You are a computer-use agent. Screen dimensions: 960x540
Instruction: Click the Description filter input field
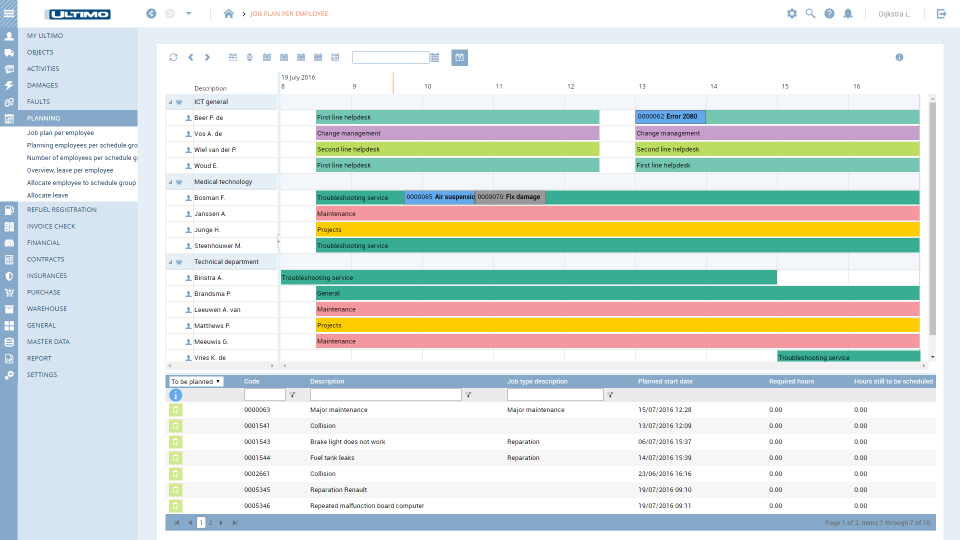[x=385, y=395]
